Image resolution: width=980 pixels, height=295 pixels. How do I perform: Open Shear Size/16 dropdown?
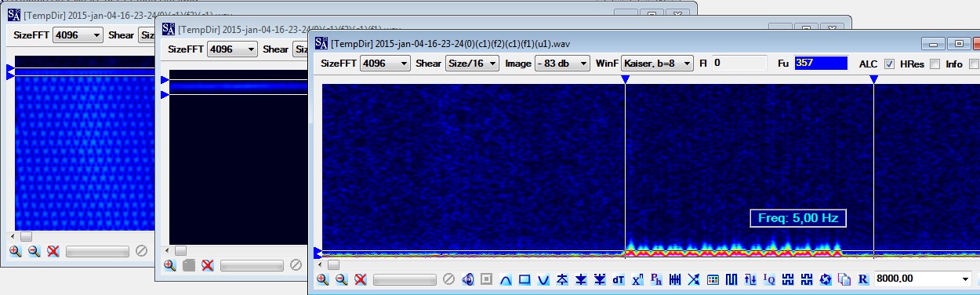pos(472,64)
